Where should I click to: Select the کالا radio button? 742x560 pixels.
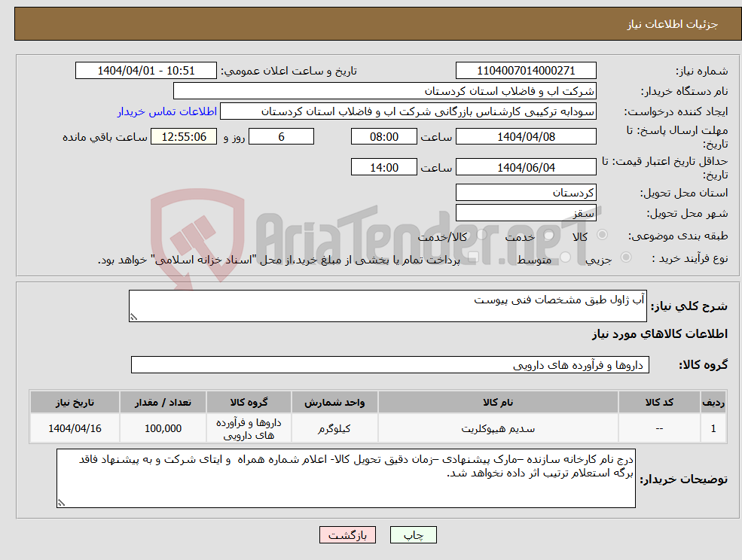point(603,235)
